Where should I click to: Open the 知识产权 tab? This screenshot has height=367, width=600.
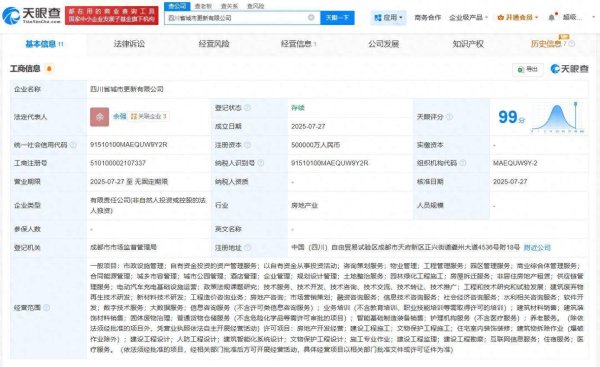468,44
